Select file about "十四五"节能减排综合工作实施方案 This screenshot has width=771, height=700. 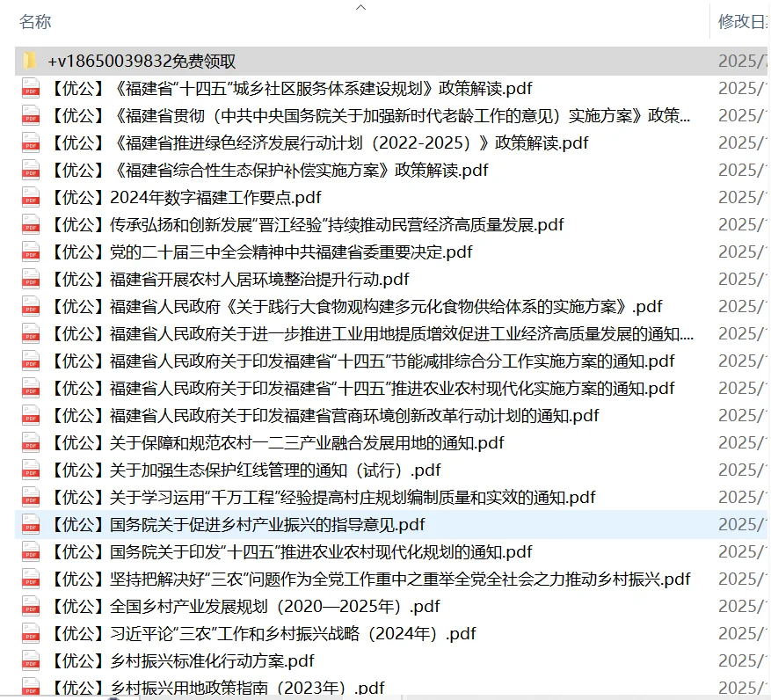[x=363, y=361]
